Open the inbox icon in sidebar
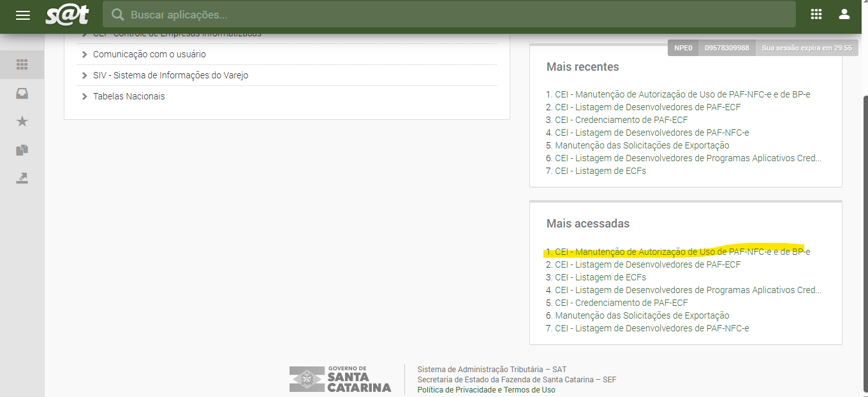 [x=22, y=94]
